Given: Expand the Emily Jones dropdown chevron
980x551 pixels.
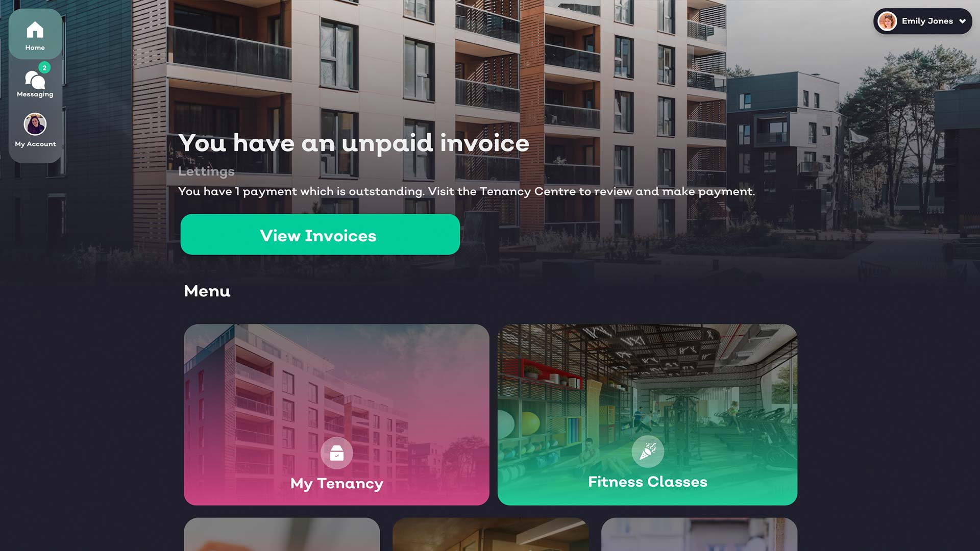Looking at the screenshot, I should click(962, 21).
